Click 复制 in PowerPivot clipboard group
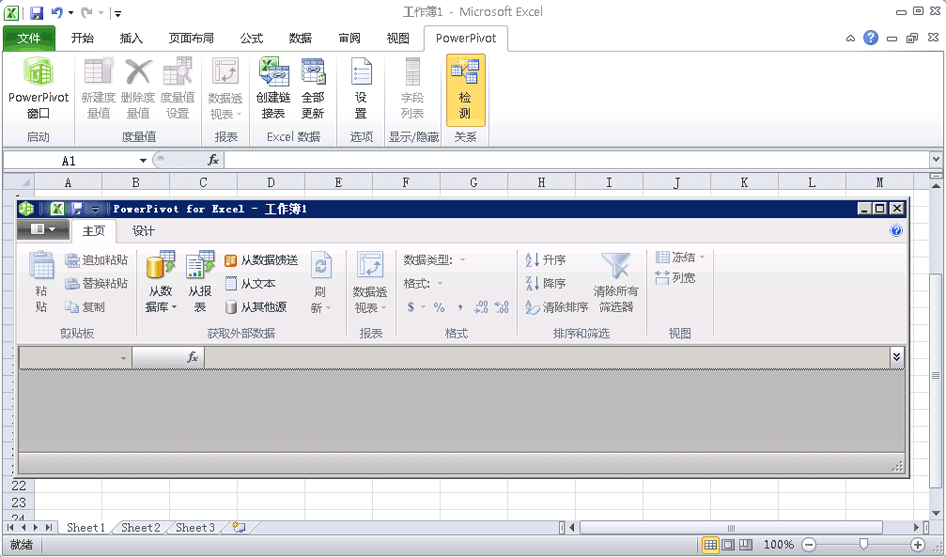Image resolution: width=946 pixels, height=557 pixels. 85,307
